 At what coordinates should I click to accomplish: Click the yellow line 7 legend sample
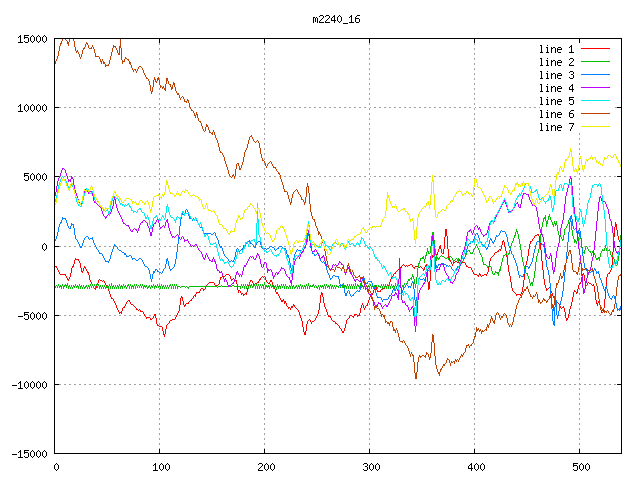pyautogui.click(x=596, y=127)
